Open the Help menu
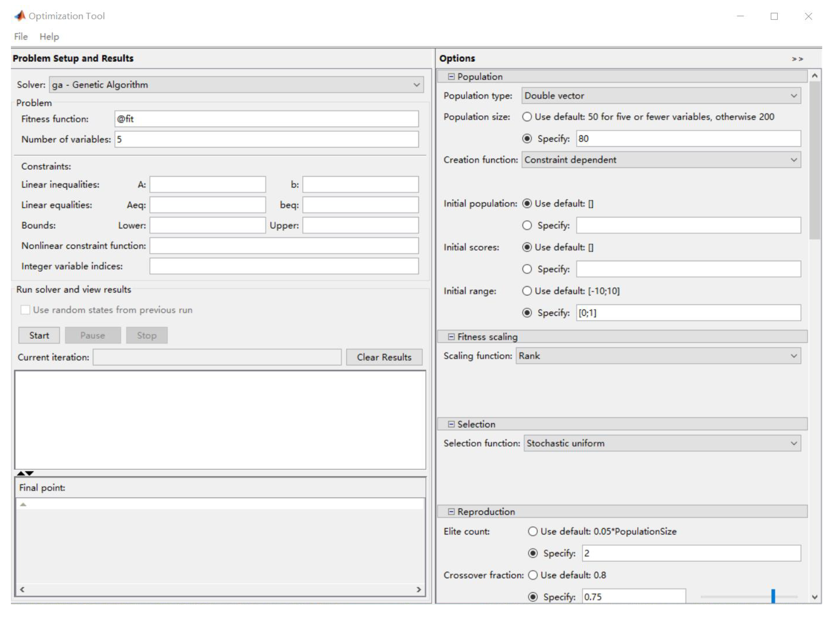Screen dimensions: 840x622 [x=49, y=36]
